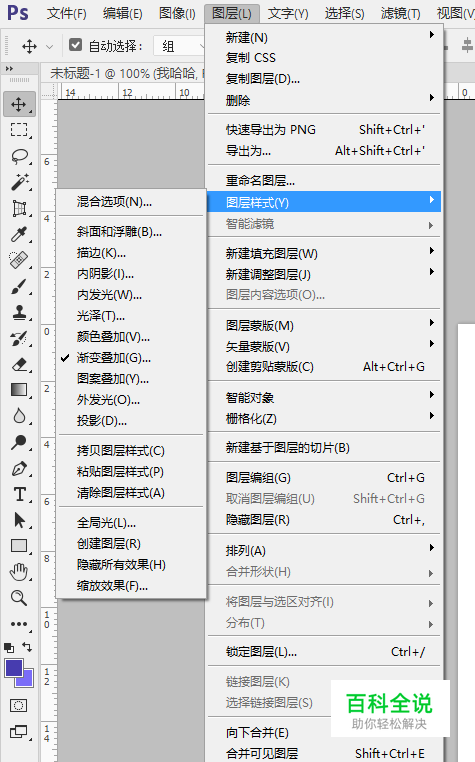Select the Clone Stamp tool
The width and height of the screenshot is (475, 762).
(19, 312)
